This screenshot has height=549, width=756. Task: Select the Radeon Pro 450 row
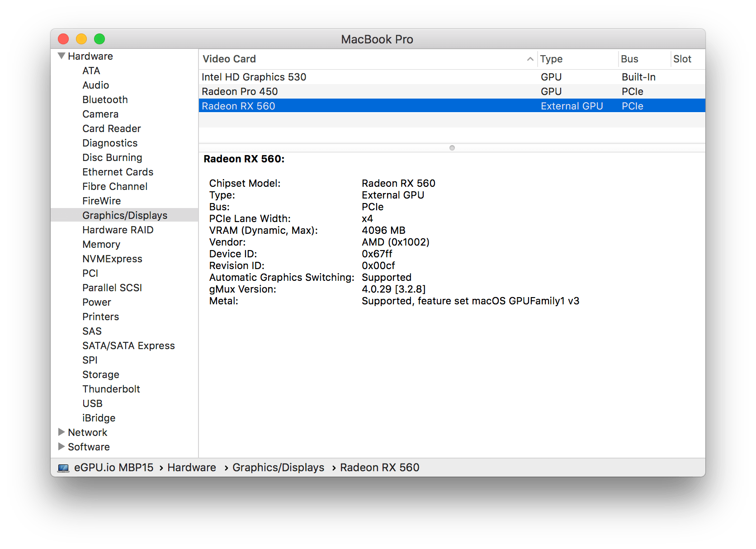click(x=452, y=91)
